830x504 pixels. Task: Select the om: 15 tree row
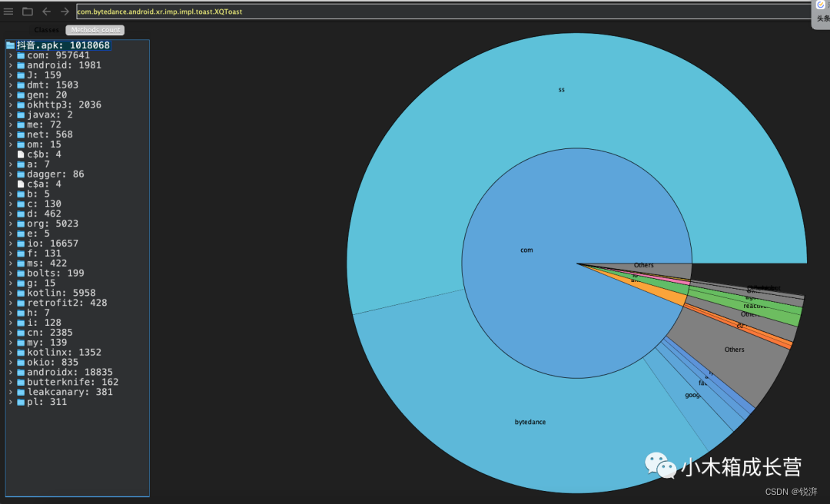pos(78,144)
